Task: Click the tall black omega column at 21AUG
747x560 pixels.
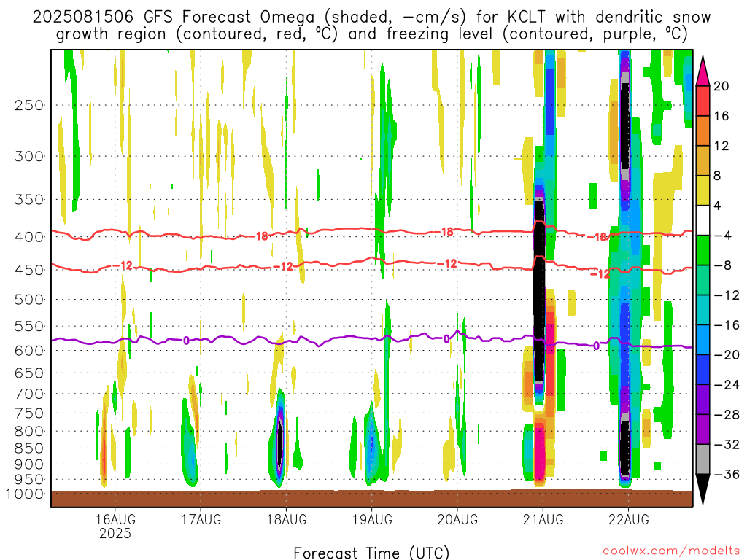Action: (x=539, y=290)
